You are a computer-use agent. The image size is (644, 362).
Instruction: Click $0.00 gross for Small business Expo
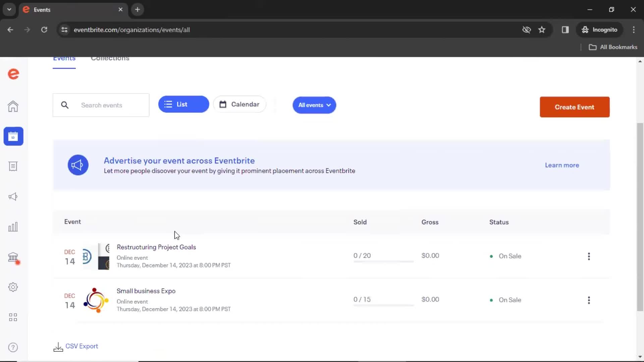[430, 300]
